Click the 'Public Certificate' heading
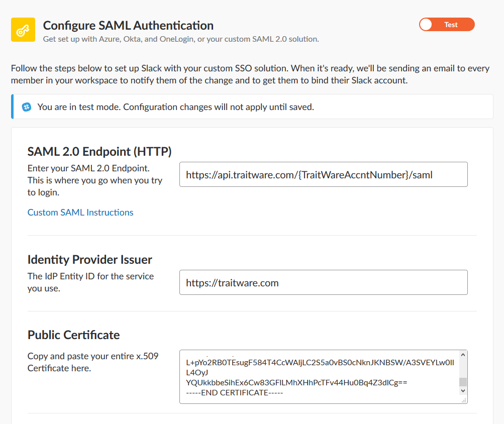Screen dimensions: 504x424 73,335
